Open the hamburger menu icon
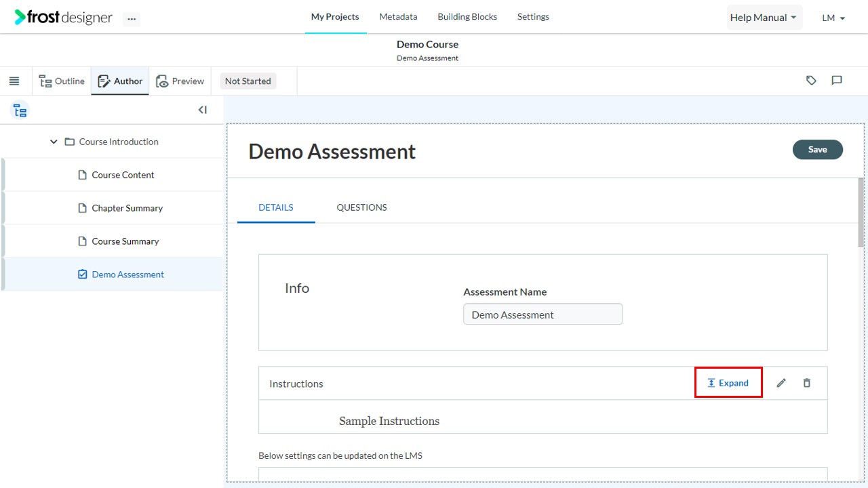This screenshot has width=868, height=488. [x=14, y=81]
